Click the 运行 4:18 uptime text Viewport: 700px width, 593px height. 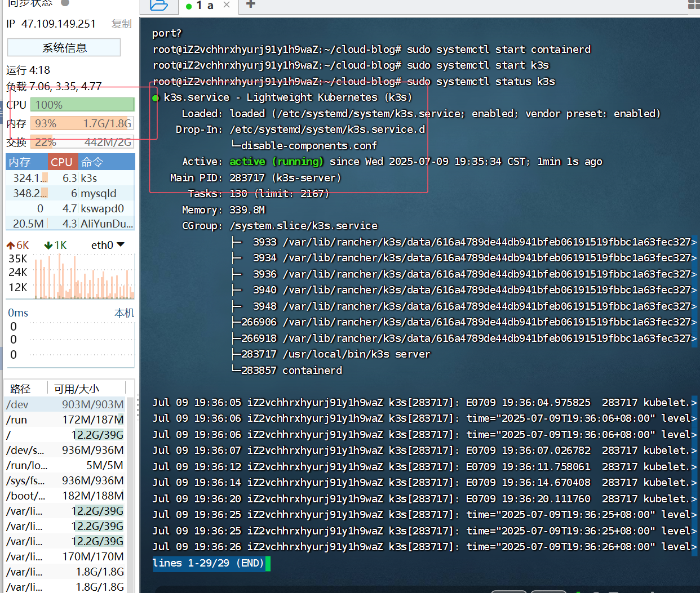[28, 70]
